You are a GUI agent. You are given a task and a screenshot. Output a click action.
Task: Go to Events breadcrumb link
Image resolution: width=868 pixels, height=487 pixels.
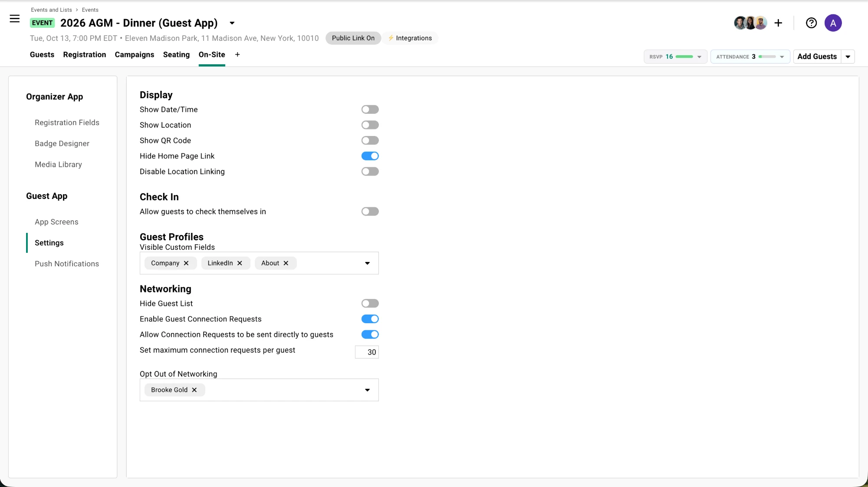click(x=90, y=10)
